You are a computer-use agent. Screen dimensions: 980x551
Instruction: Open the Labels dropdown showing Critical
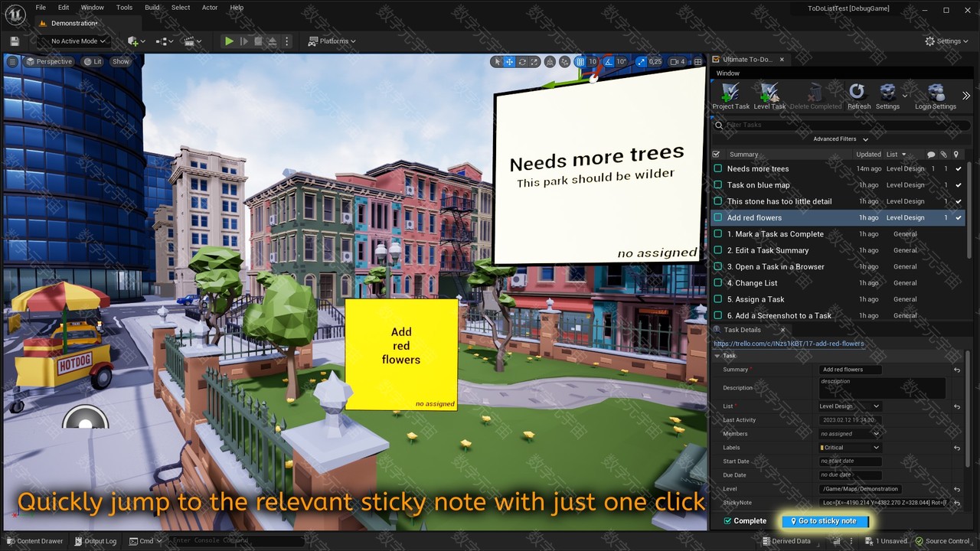[x=850, y=448]
